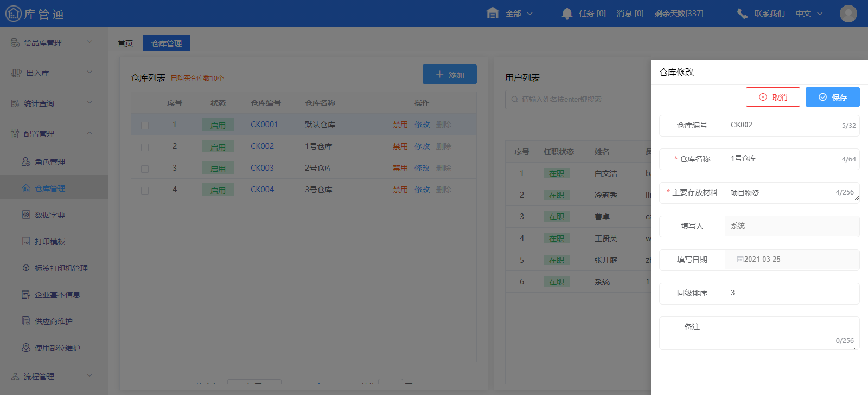Click the 出入库 sidebar icon
868x395 pixels.
(x=16, y=73)
